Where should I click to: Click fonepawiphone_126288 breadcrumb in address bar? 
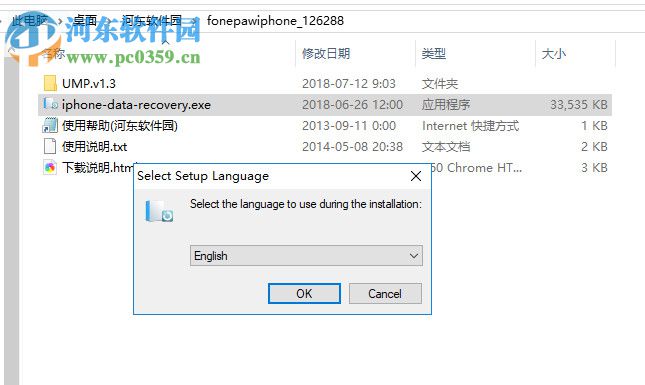click(275, 21)
